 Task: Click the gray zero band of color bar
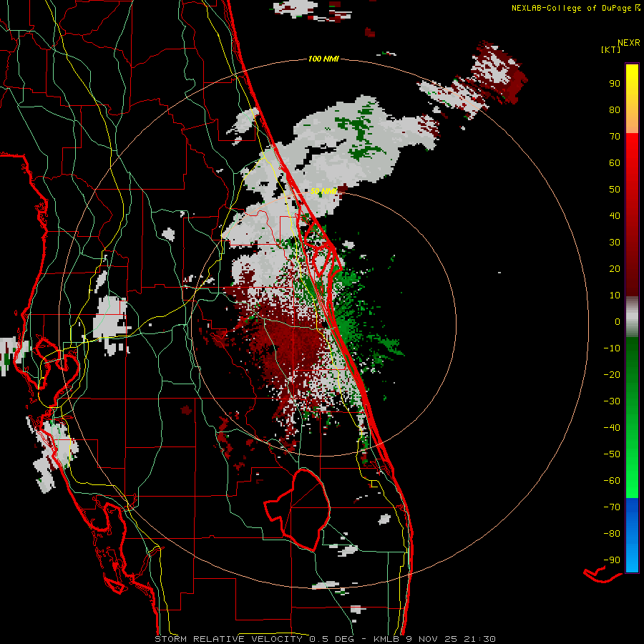(632, 317)
